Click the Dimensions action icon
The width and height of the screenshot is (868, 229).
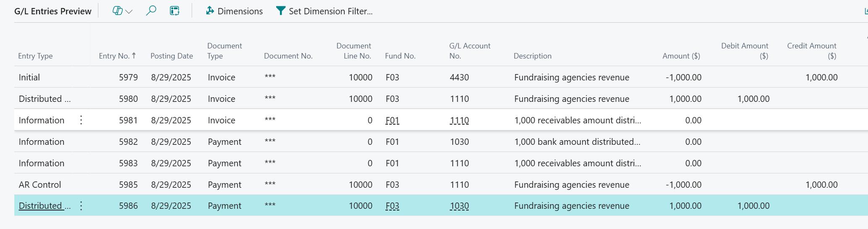pos(210,11)
